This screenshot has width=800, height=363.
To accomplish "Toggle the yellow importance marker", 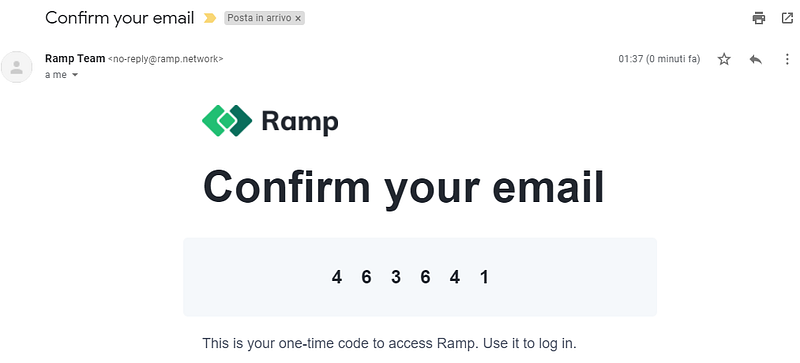I will [209, 18].
